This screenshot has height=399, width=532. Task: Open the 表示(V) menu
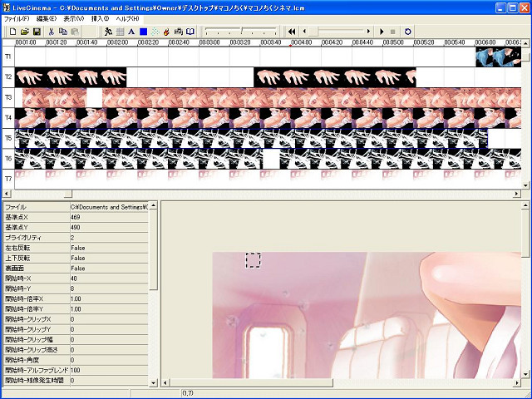[74, 19]
